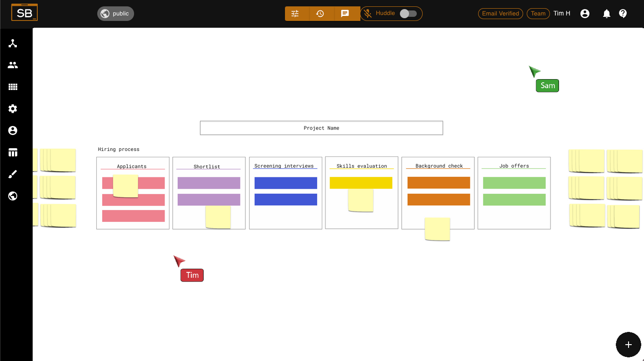Select the sticky note in Skills evaluation column
The height and width of the screenshot is (361, 644).
361,201
